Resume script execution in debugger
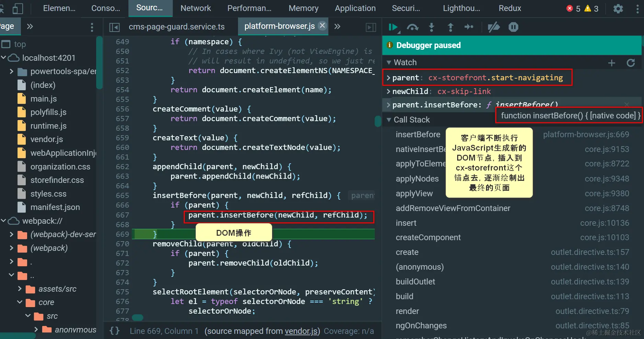Screen dimensions: 644x339 click(x=393, y=27)
